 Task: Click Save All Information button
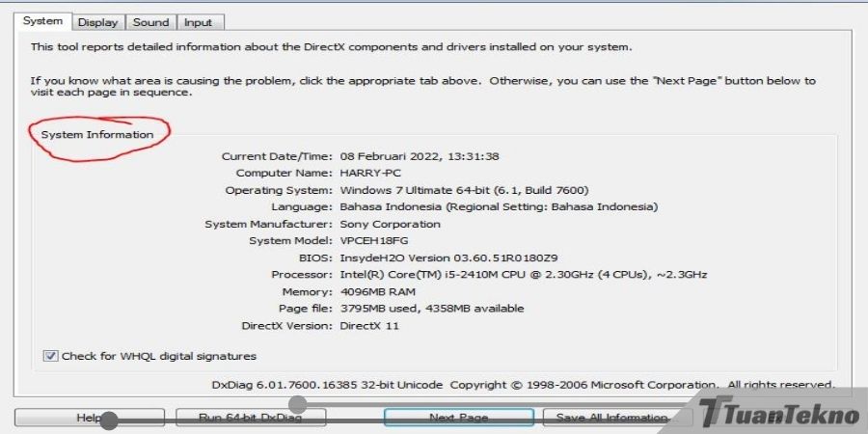pos(611,418)
